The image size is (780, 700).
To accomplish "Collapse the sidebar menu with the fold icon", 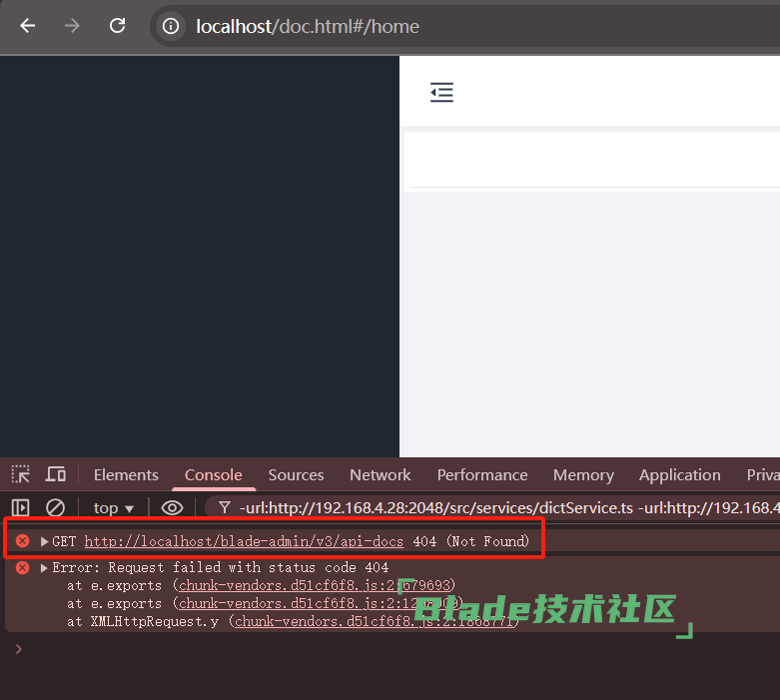I will click(441, 93).
